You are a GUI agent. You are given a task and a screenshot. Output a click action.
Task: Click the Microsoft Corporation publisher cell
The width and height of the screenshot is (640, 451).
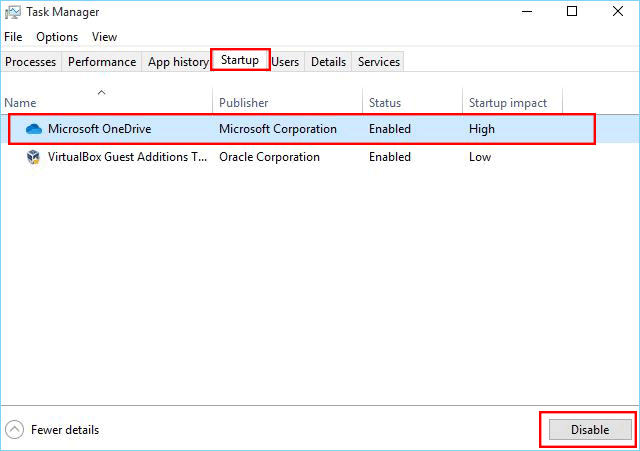tap(278, 129)
